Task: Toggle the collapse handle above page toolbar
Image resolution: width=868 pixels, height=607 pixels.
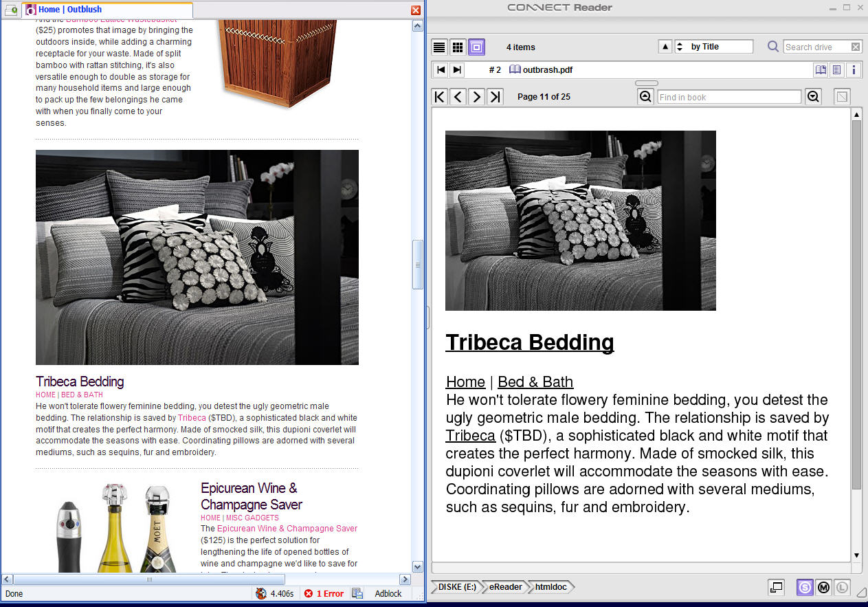Action: coord(646,83)
